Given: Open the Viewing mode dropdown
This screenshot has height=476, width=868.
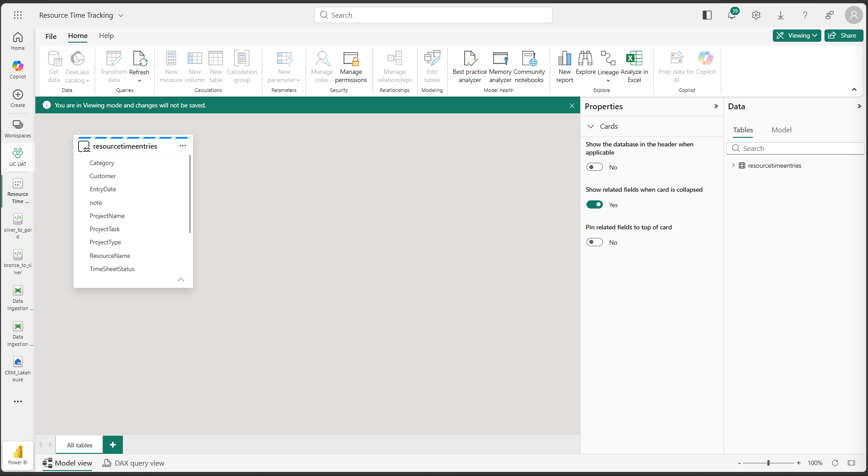Looking at the screenshot, I should 797,35.
